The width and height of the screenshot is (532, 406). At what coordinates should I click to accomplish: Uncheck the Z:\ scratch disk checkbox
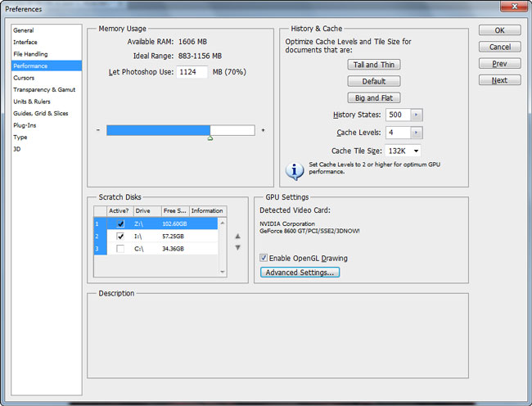point(121,223)
